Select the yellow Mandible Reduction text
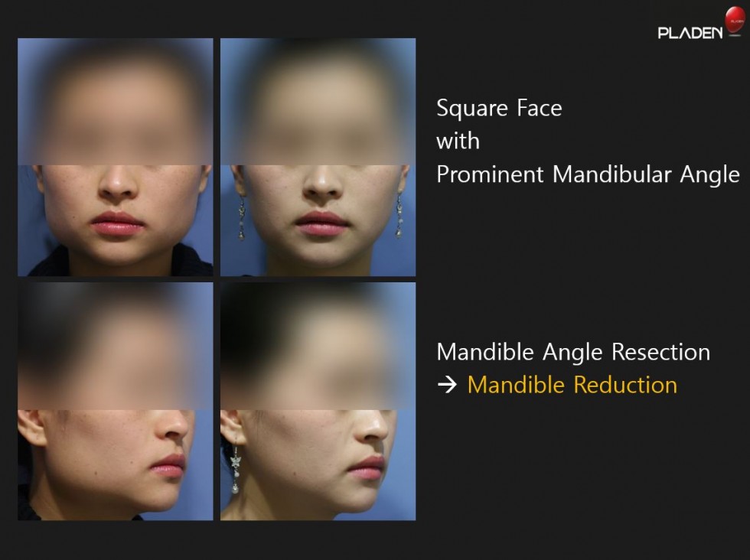 pos(572,385)
